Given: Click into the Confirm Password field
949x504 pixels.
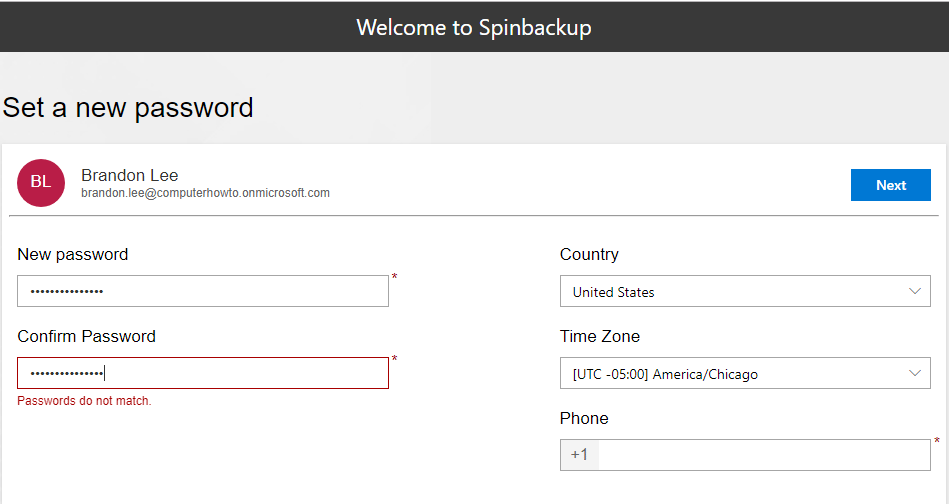Looking at the screenshot, I should tap(202, 373).
